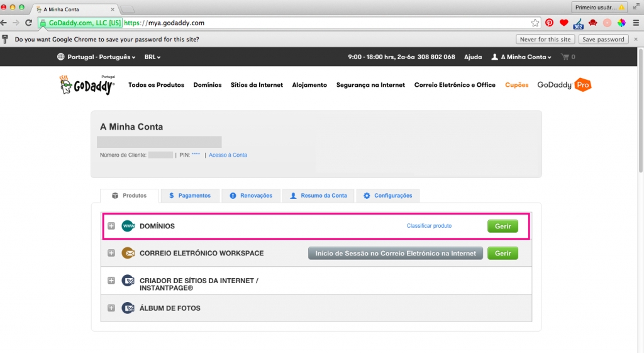Open Todos os Produtos menu
The height and width of the screenshot is (353, 644).
click(156, 85)
